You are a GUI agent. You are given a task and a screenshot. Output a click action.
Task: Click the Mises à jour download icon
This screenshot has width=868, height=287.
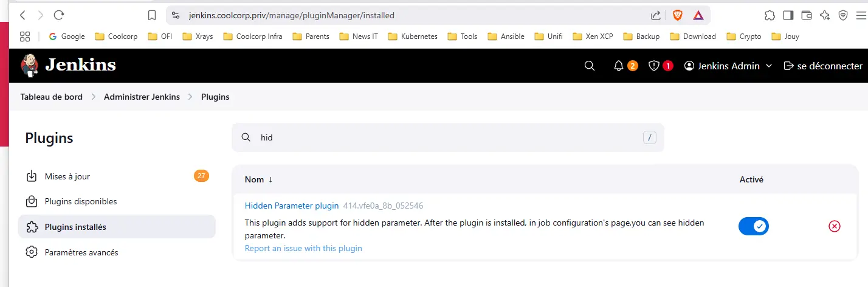point(32,176)
